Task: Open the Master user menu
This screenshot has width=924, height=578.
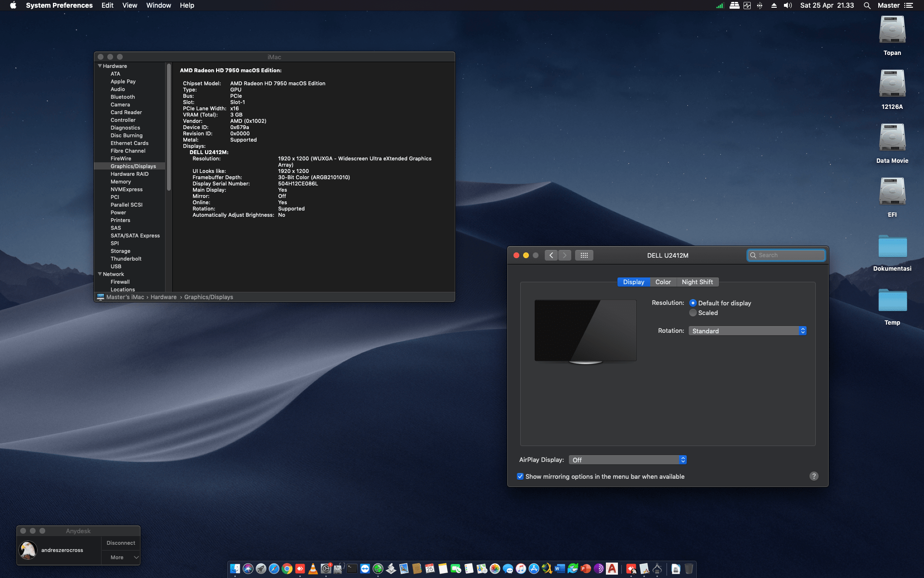Action: (x=888, y=5)
